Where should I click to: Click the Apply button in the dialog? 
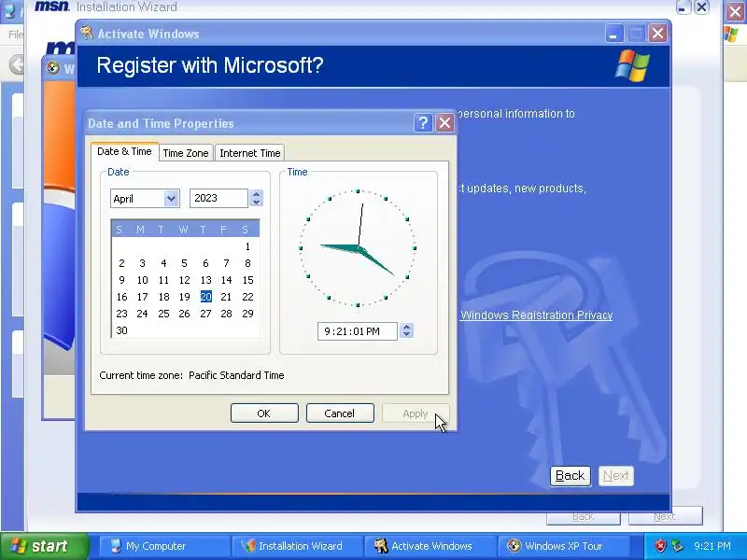click(x=415, y=413)
